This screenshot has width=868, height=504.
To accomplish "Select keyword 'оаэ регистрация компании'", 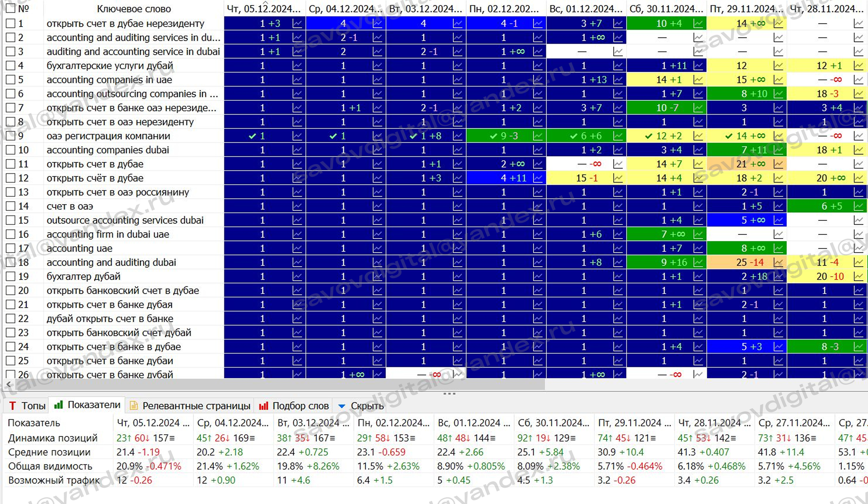I will [x=108, y=136].
